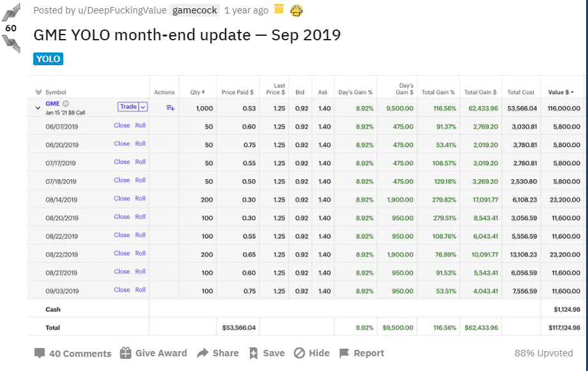
Task: Click the Share arrow icon
Action: (203, 353)
